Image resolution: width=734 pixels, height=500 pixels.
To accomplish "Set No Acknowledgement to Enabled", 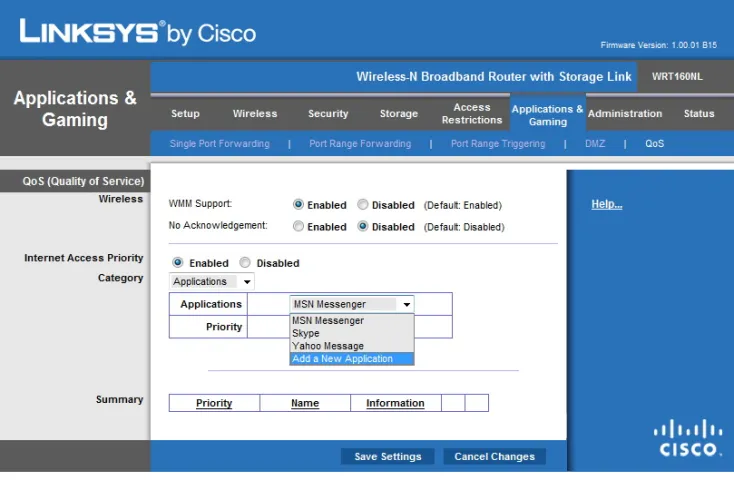I will click(298, 227).
